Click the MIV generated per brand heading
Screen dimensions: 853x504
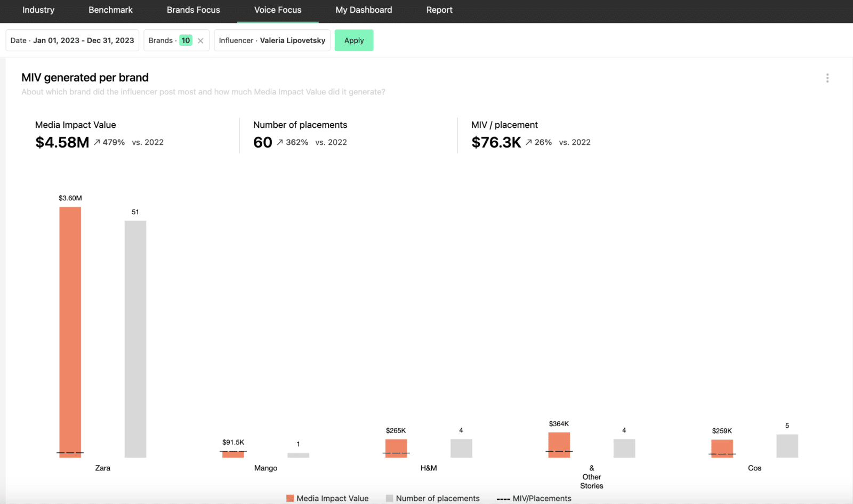click(x=85, y=78)
